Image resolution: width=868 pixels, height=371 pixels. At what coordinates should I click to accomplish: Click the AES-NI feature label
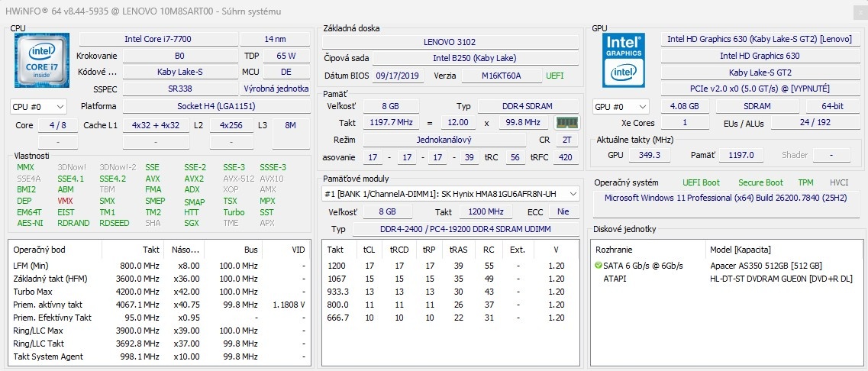(30, 223)
